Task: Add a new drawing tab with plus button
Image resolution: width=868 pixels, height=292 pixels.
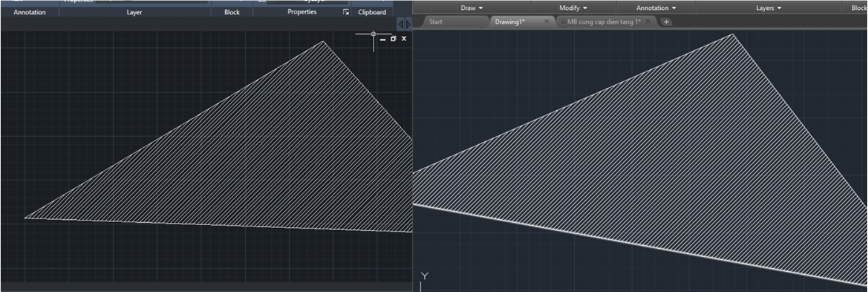Action: (x=666, y=22)
